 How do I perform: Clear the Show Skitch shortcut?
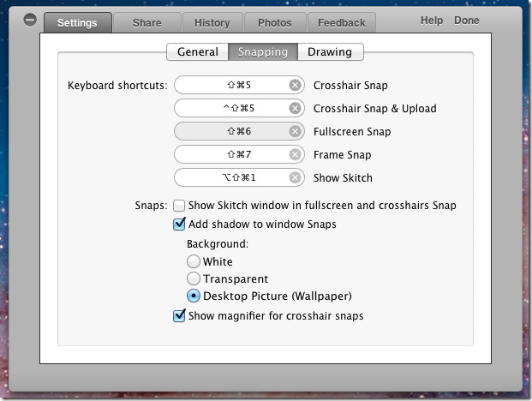[x=295, y=177]
